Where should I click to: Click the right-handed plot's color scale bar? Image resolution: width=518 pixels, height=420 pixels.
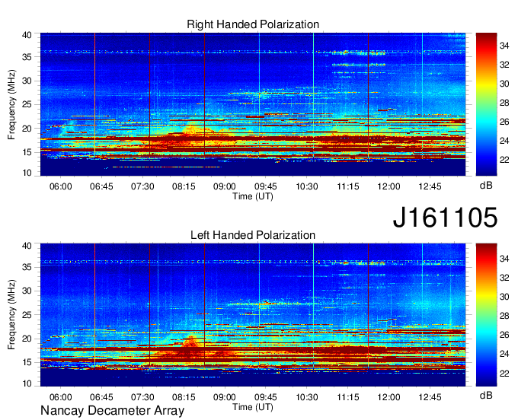[486, 104]
